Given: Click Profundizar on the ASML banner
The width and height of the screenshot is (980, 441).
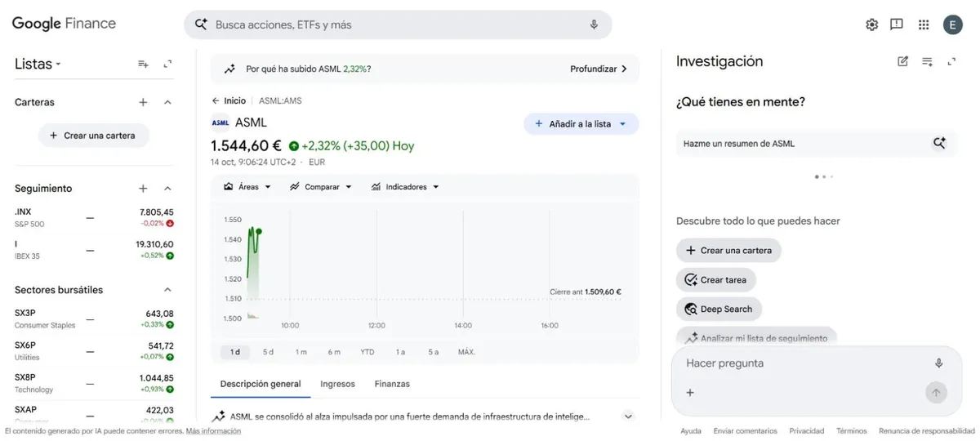Looking at the screenshot, I should (599, 69).
